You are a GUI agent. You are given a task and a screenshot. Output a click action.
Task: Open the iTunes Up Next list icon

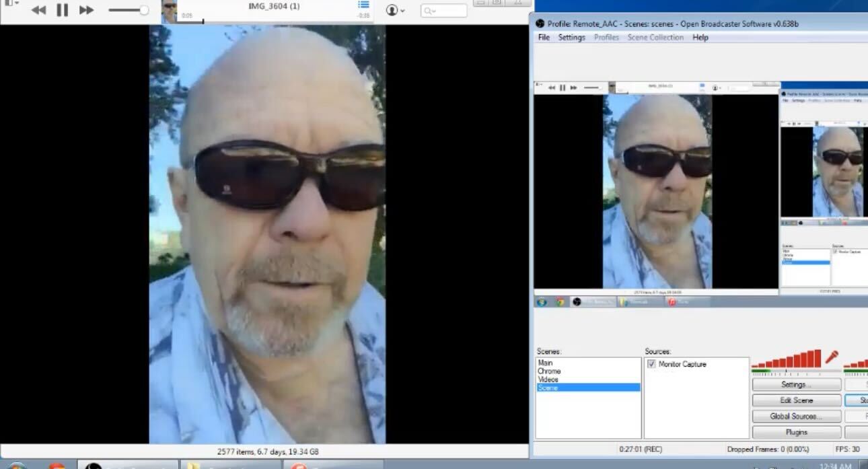pos(363,5)
